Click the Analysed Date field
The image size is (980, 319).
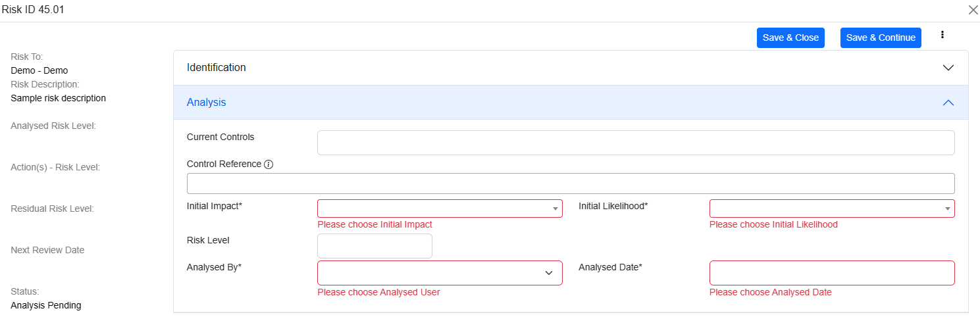pos(831,273)
